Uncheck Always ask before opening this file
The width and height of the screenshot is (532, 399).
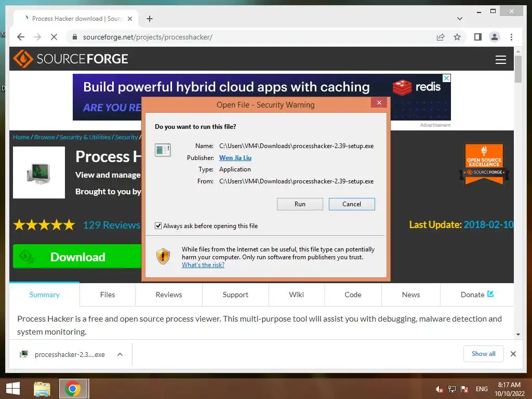(x=158, y=225)
